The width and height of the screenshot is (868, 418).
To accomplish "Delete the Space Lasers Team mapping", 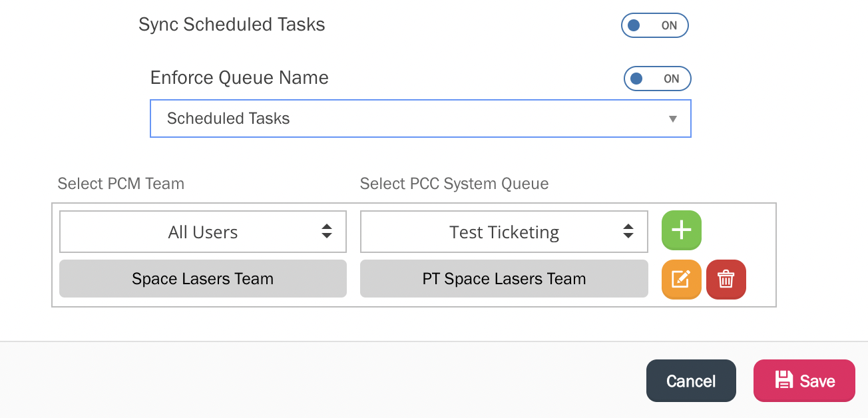I will (x=726, y=280).
